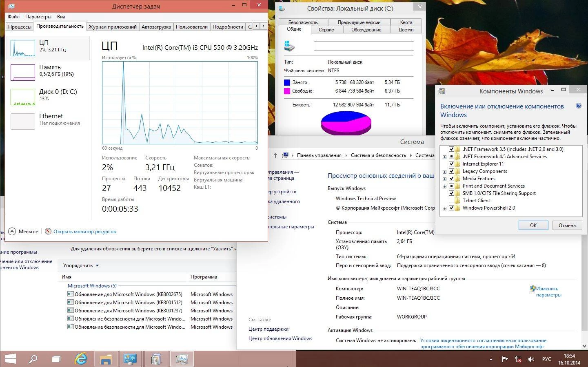
Task: Open help icon in Компоненты Windows dialog
Action: (578, 106)
